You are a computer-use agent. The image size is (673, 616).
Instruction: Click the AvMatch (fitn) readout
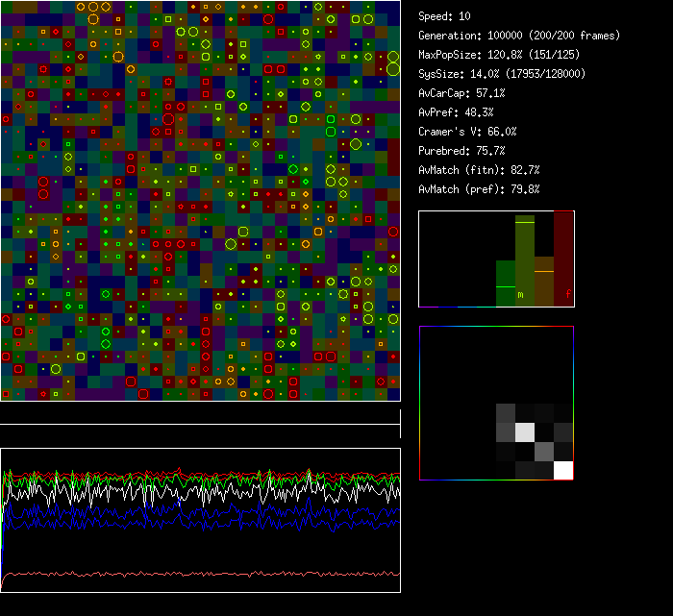(x=479, y=170)
